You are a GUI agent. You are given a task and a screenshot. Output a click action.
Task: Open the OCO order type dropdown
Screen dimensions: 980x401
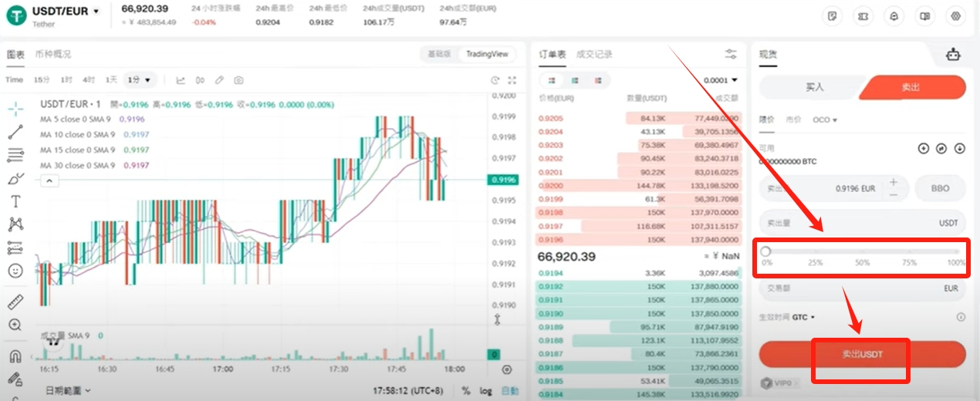tap(825, 120)
